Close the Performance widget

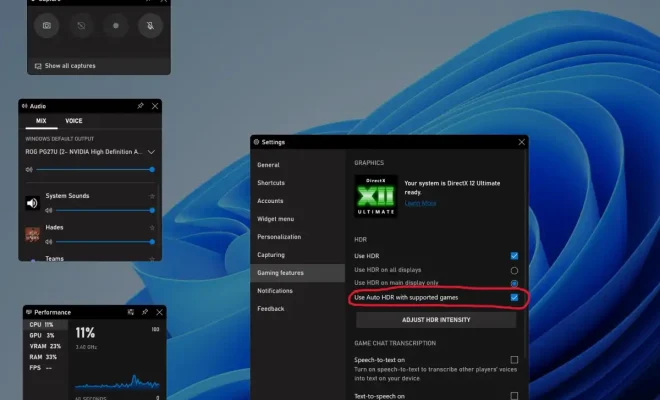point(159,312)
